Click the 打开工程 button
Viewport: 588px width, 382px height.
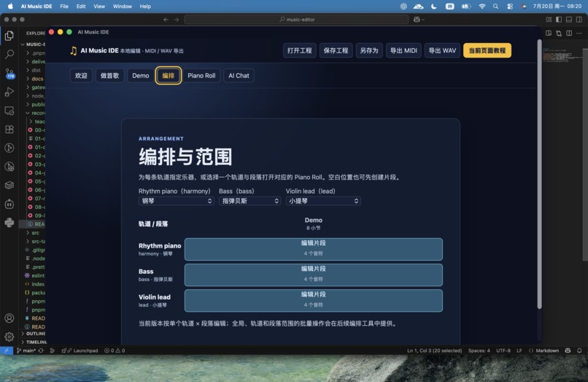[x=300, y=50]
